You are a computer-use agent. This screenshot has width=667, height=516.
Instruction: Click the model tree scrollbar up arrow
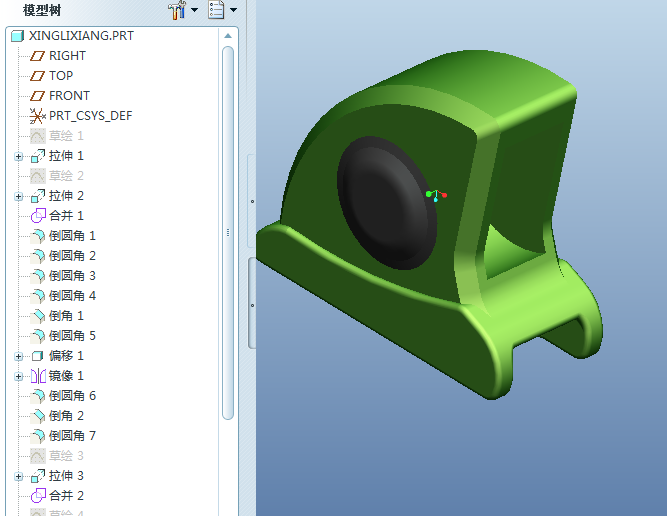click(x=228, y=36)
